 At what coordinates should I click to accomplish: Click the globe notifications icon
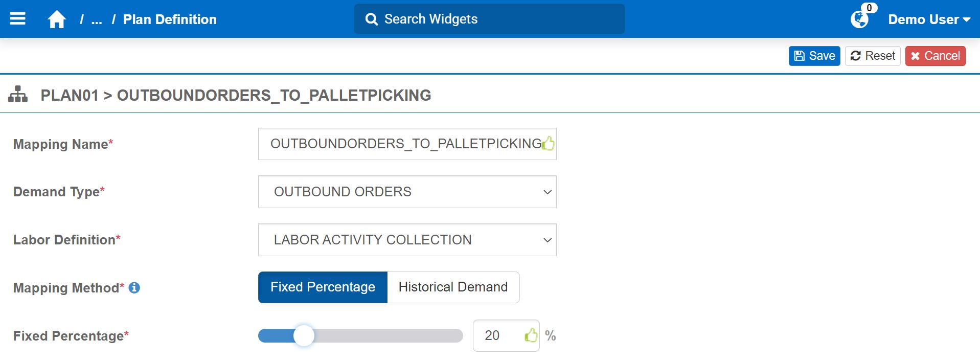pos(859,19)
